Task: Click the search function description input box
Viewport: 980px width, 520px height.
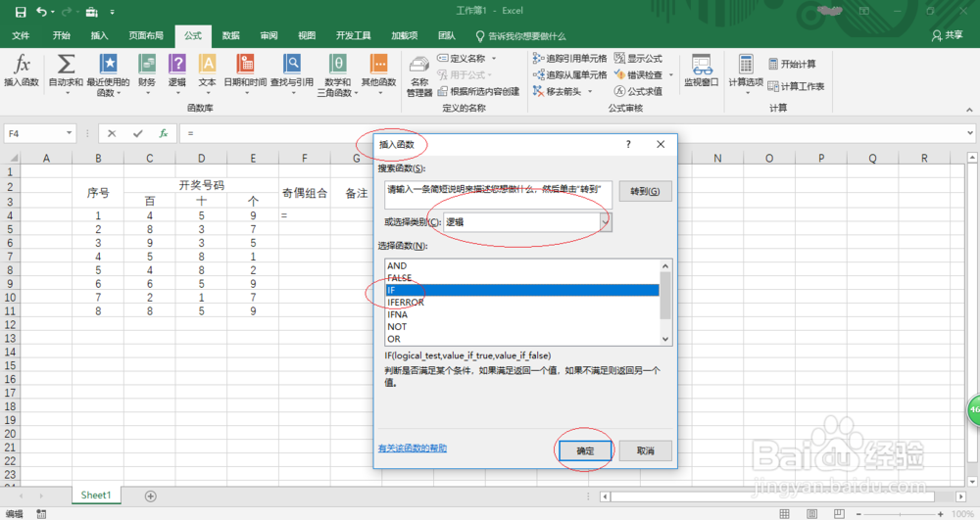Action: coord(498,195)
